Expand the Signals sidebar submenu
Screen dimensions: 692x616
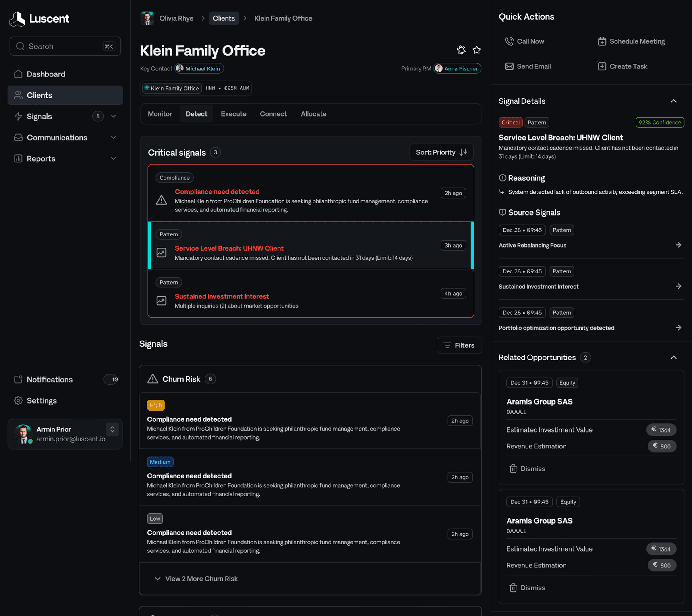114,116
